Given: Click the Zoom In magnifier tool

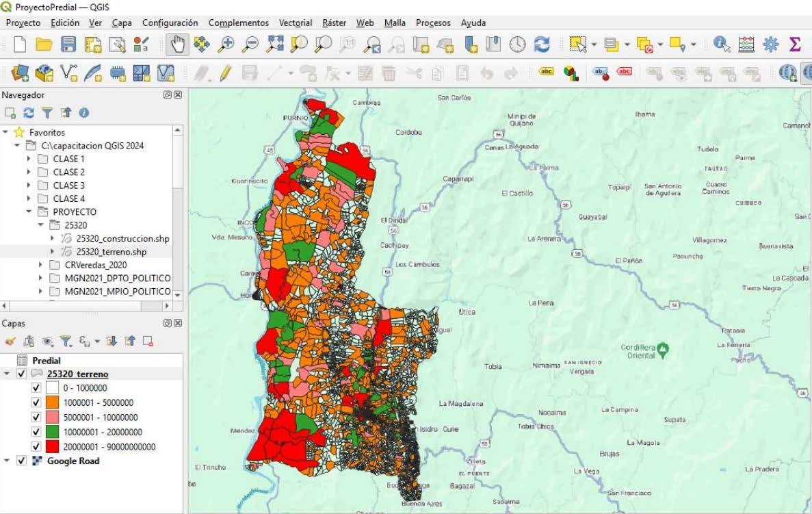Looking at the screenshot, I should pos(226,44).
